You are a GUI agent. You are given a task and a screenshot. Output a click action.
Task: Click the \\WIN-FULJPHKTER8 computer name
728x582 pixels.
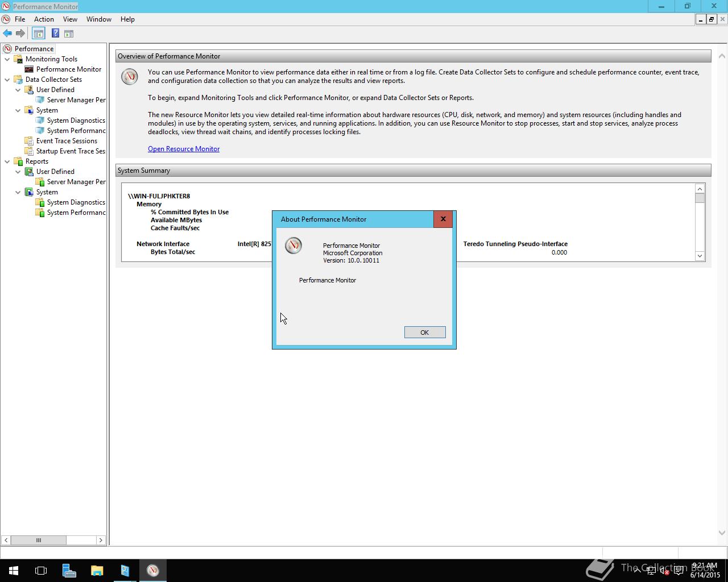click(159, 196)
